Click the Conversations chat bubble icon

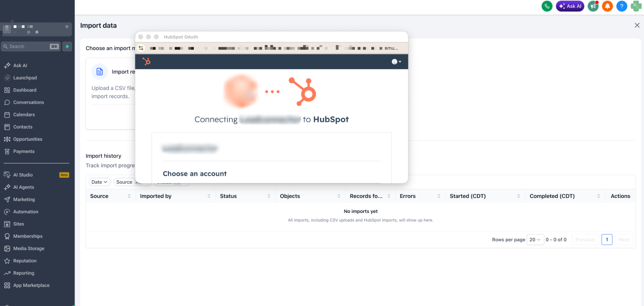click(7, 102)
